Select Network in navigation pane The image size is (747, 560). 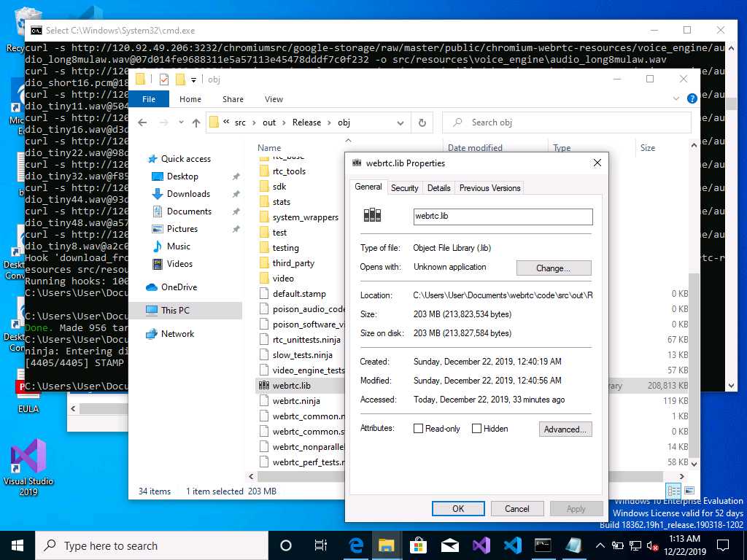click(x=177, y=334)
